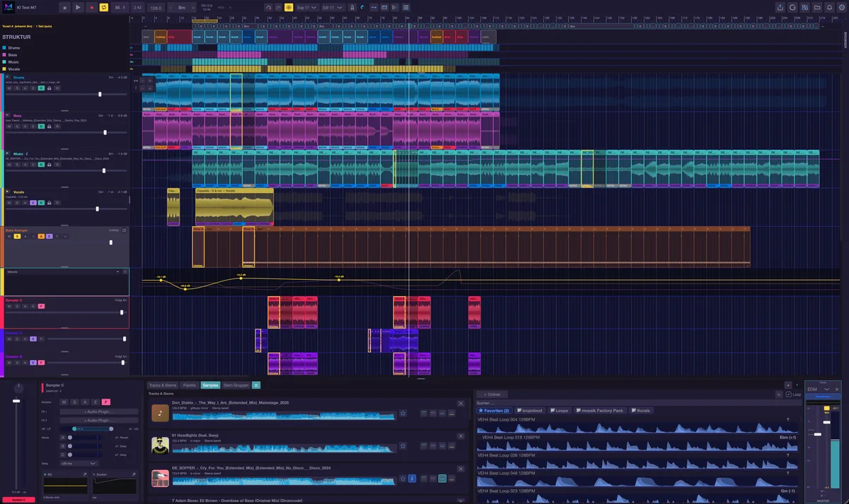849x504 pixels.
Task: Toggle K button on the Music track
Action: pos(41,164)
